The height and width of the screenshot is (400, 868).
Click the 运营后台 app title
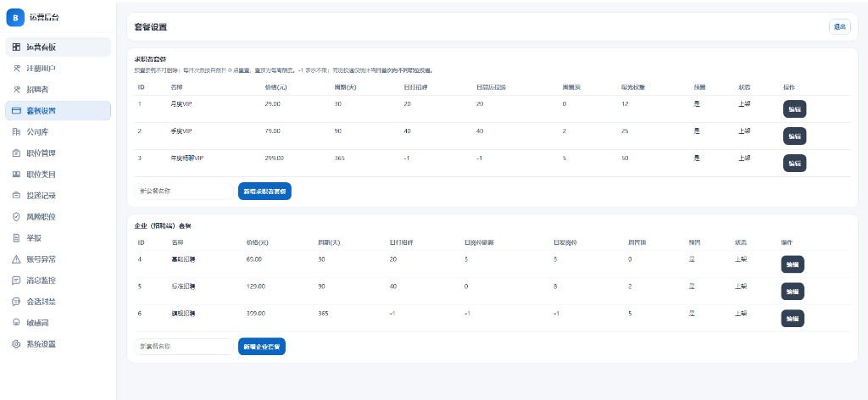coord(44,18)
